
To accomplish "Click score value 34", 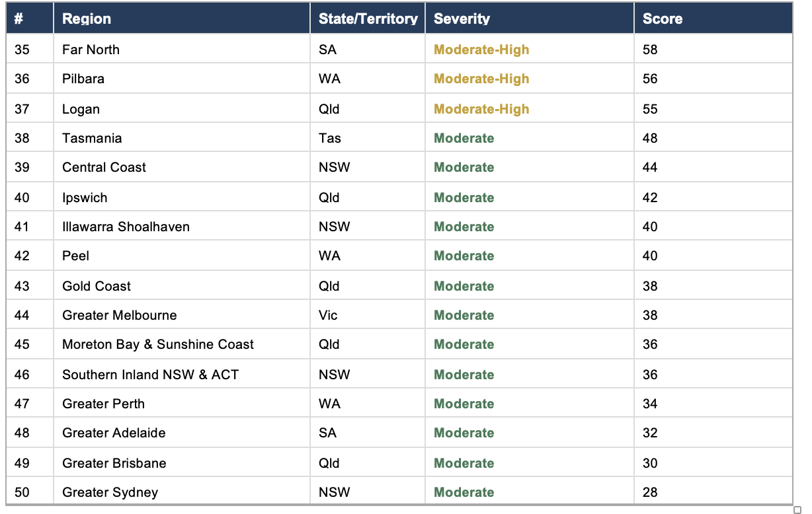I will click(x=650, y=404).
